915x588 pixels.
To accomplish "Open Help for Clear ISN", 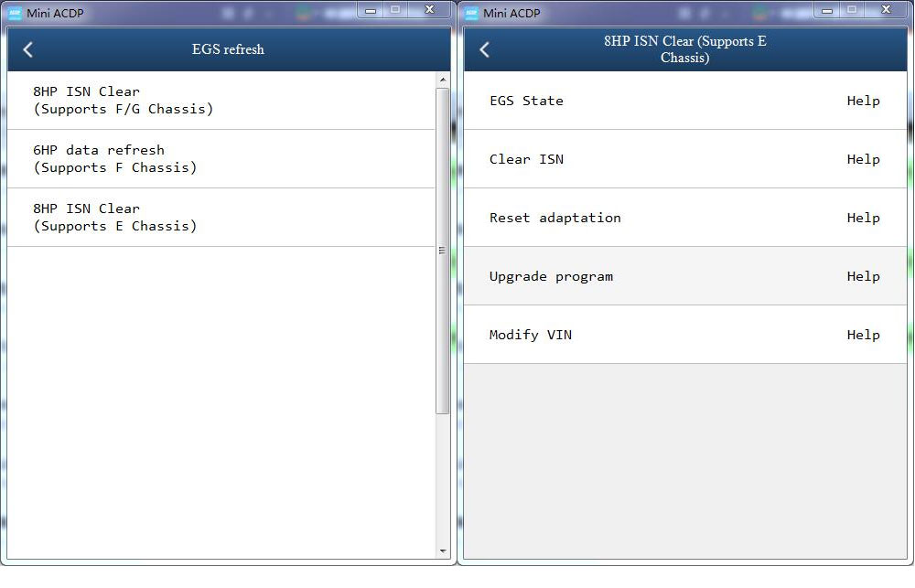I will pyautogui.click(x=863, y=159).
